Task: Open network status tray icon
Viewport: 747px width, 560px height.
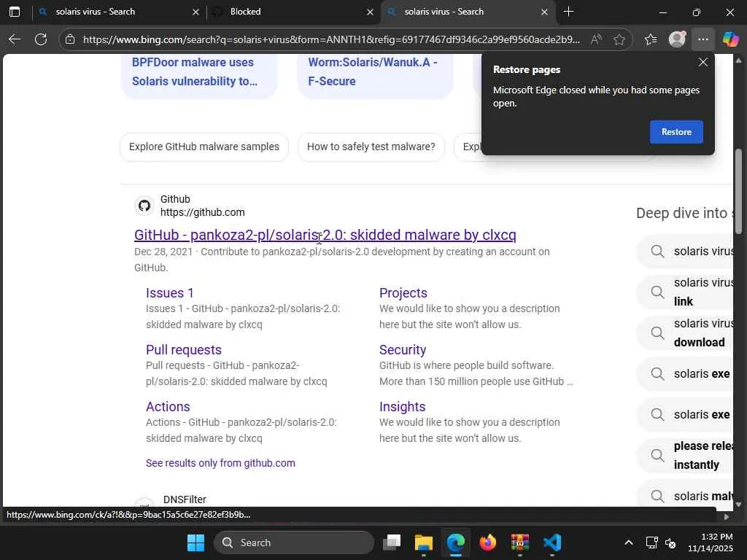Action: point(651,542)
